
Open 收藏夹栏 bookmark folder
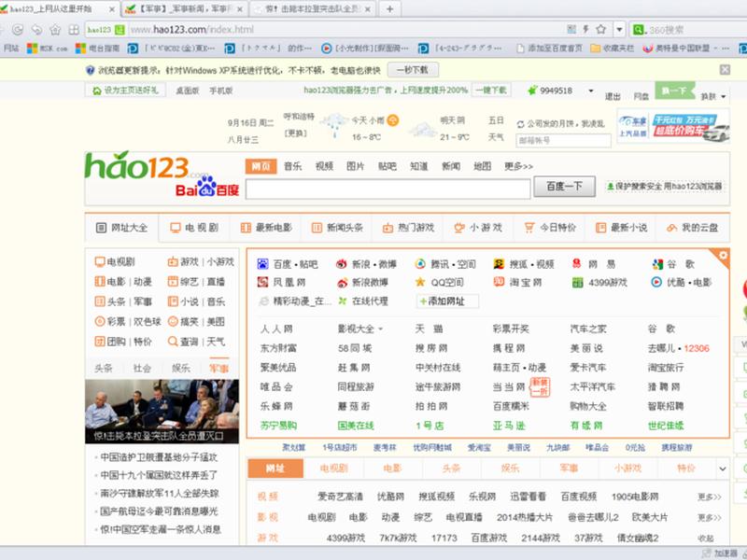click(x=613, y=49)
